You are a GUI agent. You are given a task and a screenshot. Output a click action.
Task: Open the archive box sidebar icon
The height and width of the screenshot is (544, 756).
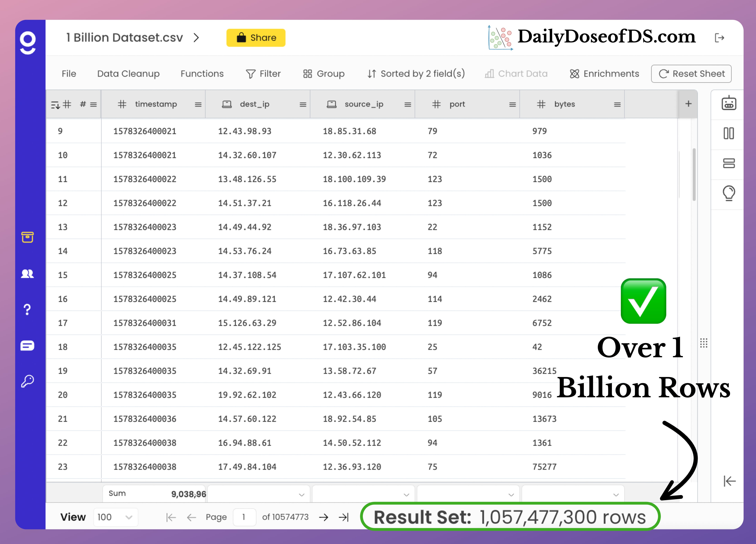coord(27,237)
